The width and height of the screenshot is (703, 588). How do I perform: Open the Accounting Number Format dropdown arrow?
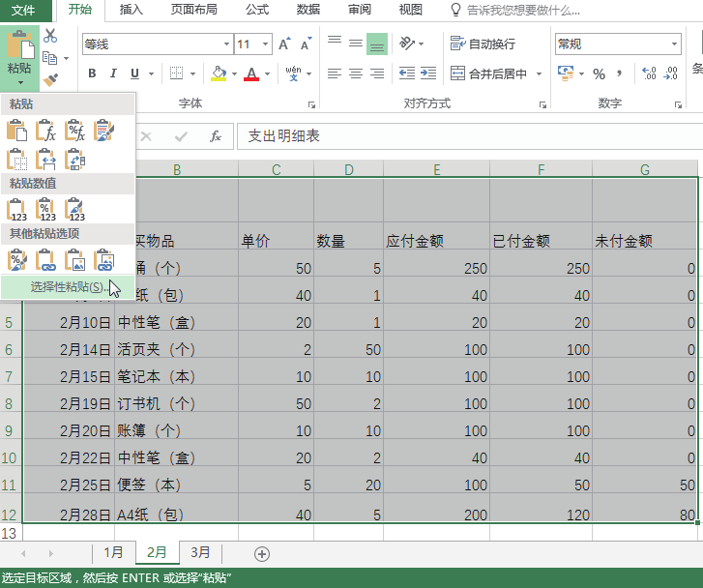tap(581, 73)
